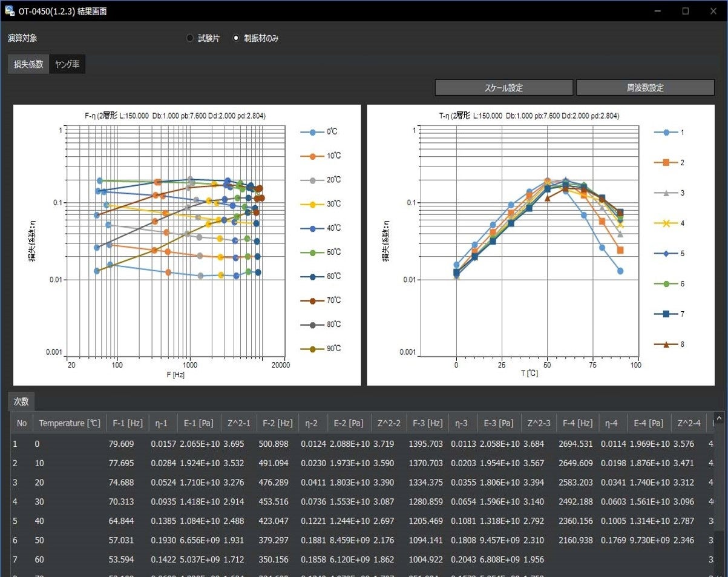Select the 試験片 radio button
This screenshot has width=728, height=577.
[191, 38]
